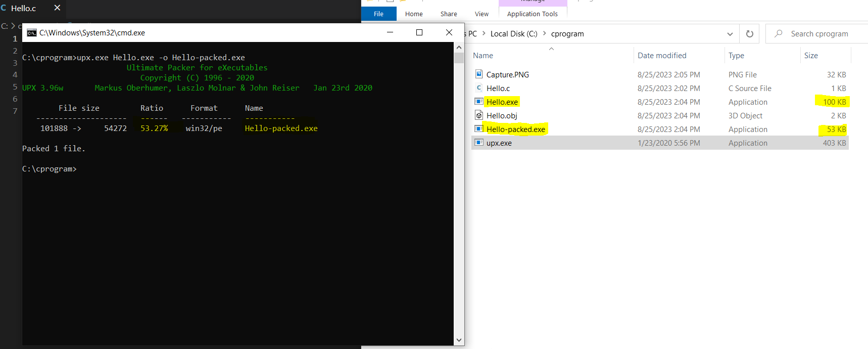Select the Hello.c source file icon
The image size is (868, 349).
pos(479,88)
